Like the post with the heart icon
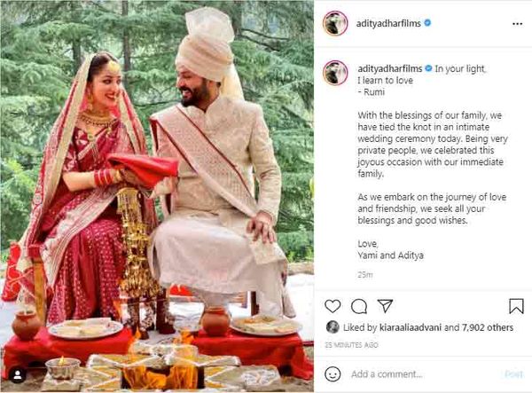Screen dimensions: 532x393 coord(332,306)
